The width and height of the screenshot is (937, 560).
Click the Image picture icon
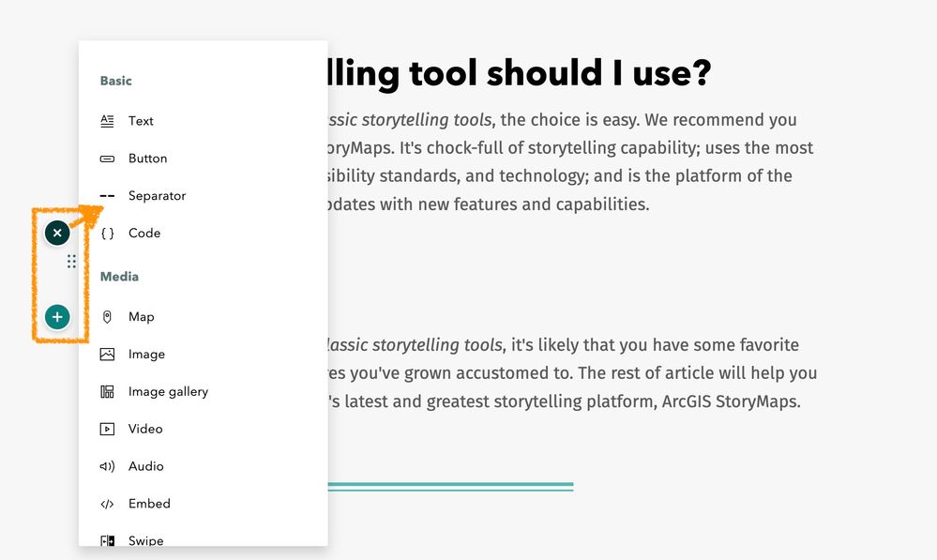pyautogui.click(x=107, y=355)
